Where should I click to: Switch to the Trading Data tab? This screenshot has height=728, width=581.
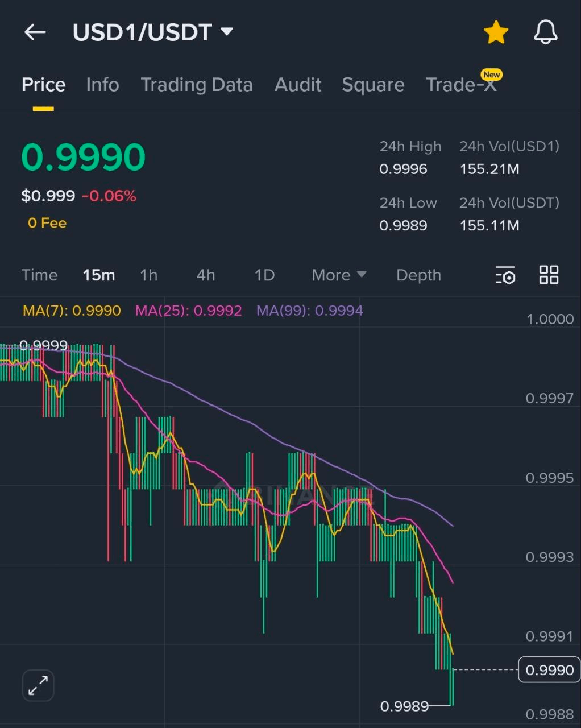pos(197,84)
